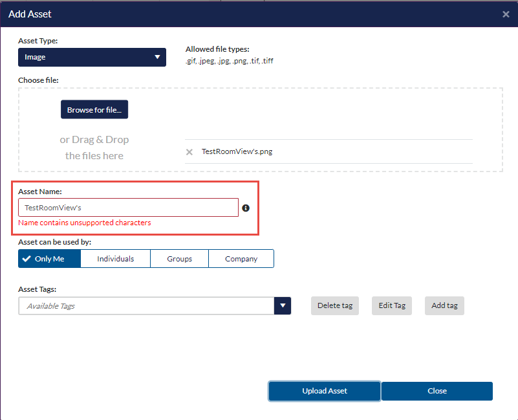Click the Available Tags input box
The height and width of the screenshot is (420, 518).
[146, 306]
